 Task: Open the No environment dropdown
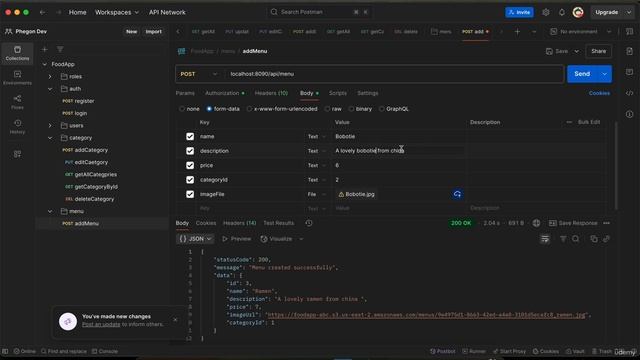581,31
